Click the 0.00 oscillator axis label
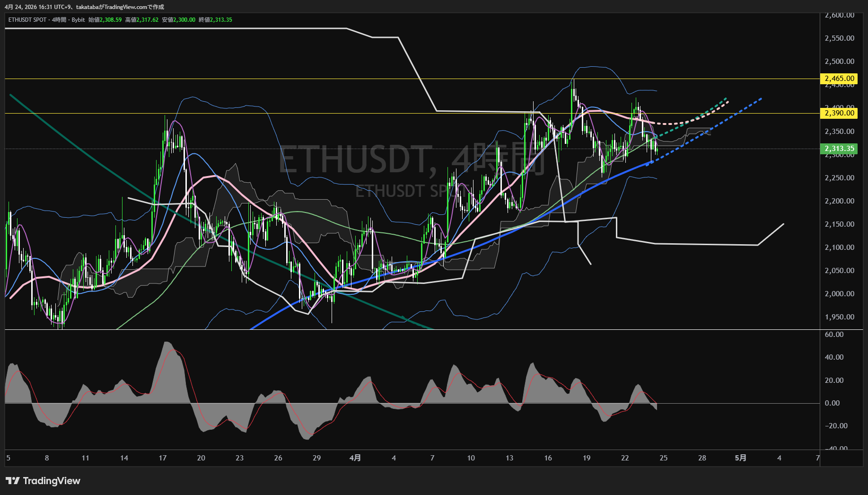 click(833, 403)
